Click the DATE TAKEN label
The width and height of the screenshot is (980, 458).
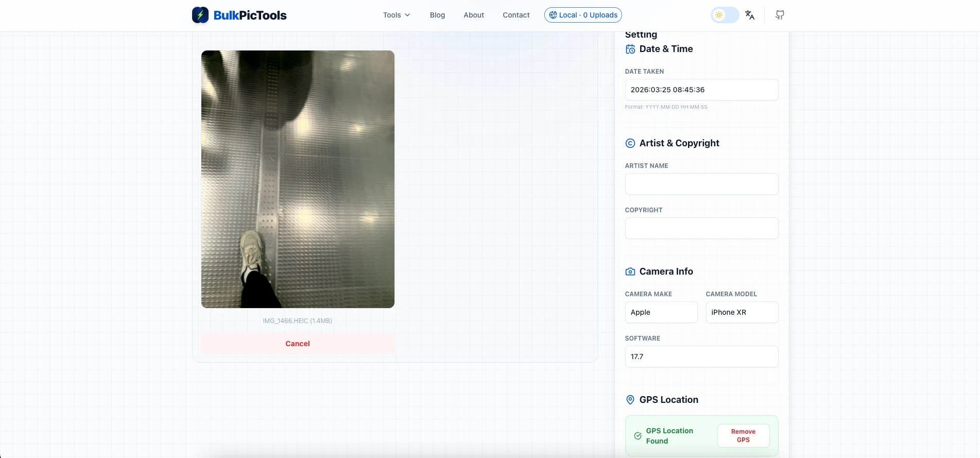(644, 72)
